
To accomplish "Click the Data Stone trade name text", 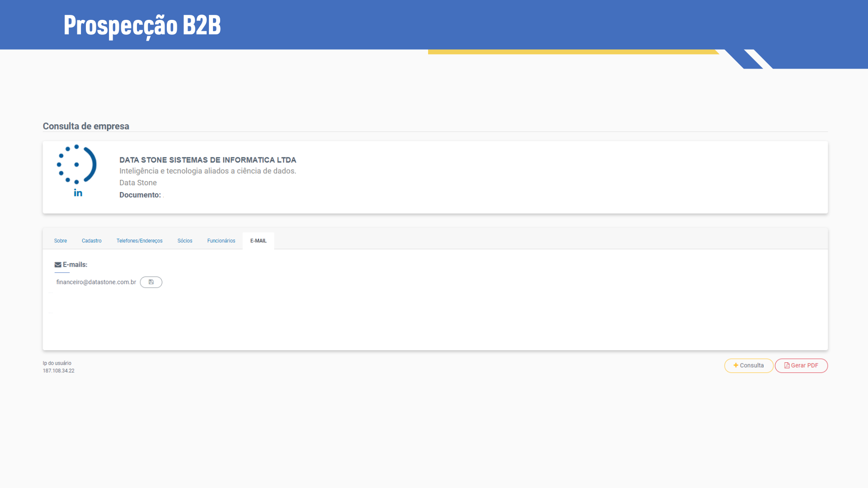I will pyautogui.click(x=138, y=183).
